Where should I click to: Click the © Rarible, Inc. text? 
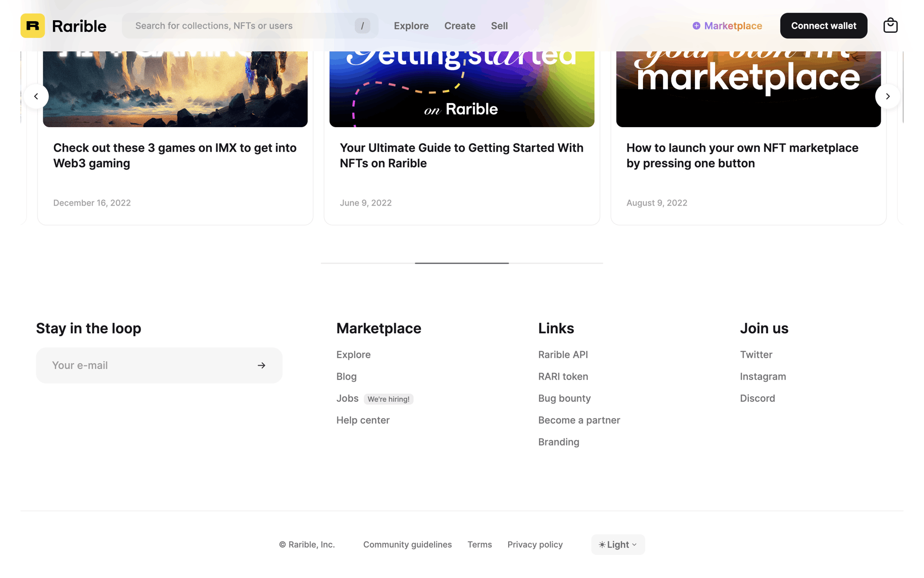tap(307, 545)
